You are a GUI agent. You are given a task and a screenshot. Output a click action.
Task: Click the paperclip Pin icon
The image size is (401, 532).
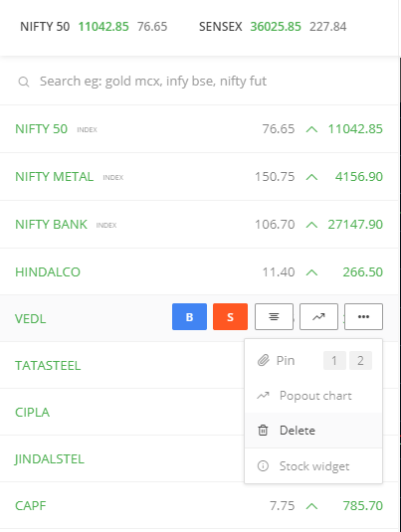263,360
